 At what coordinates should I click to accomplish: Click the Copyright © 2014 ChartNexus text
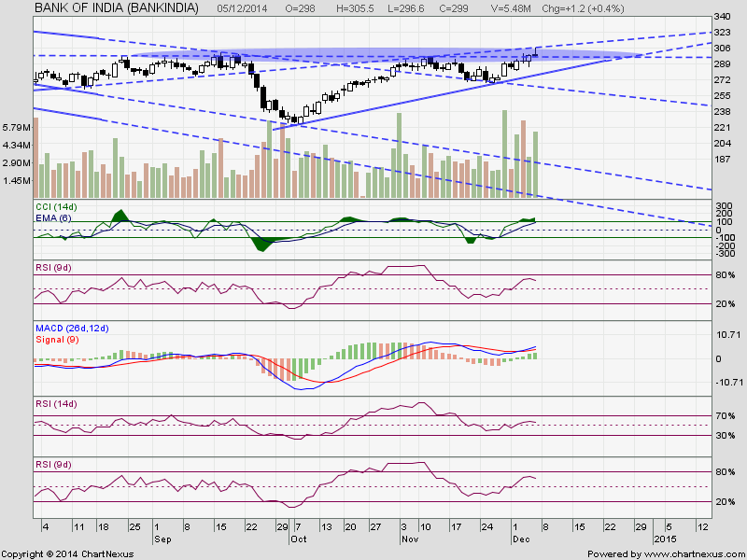pyautogui.click(x=67, y=554)
